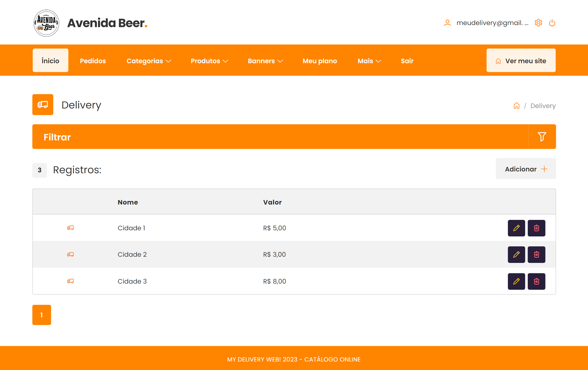The height and width of the screenshot is (370, 588).
Task: Edit the Cidade 2 delivery record
Action: click(x=516, y=255)
